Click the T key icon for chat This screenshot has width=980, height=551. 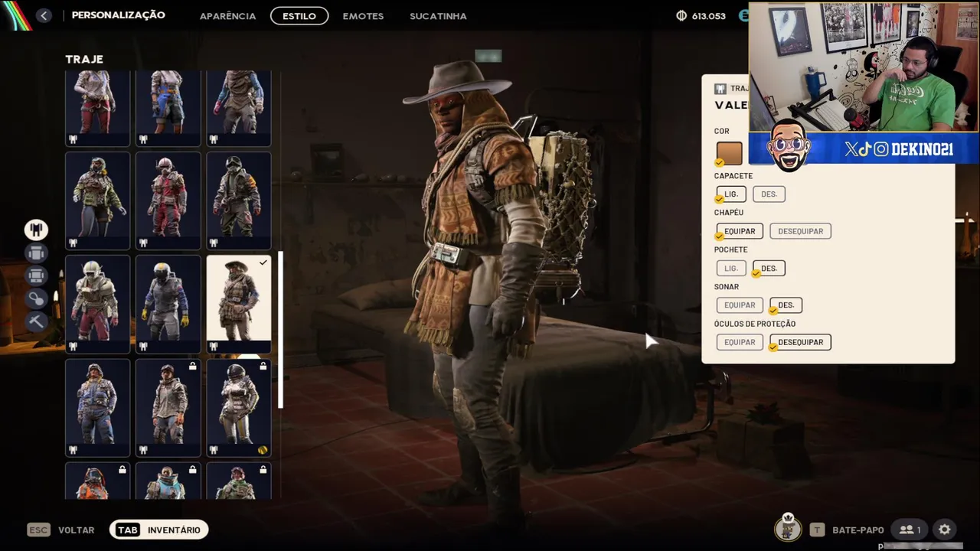[817, 530]
